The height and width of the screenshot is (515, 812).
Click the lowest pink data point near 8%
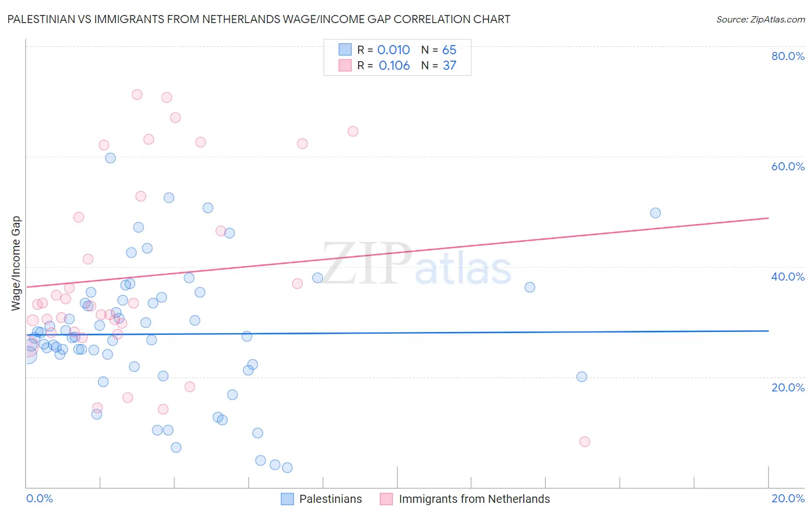coord(584,442)
